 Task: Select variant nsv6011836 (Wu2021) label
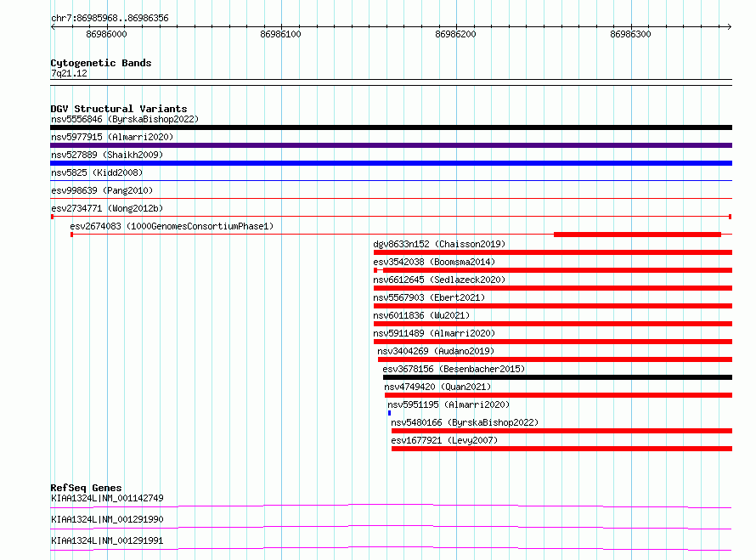[421, 315]
